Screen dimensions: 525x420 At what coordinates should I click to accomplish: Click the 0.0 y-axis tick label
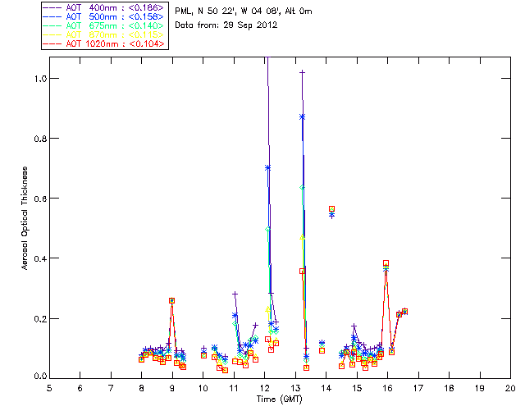(39, 377)
